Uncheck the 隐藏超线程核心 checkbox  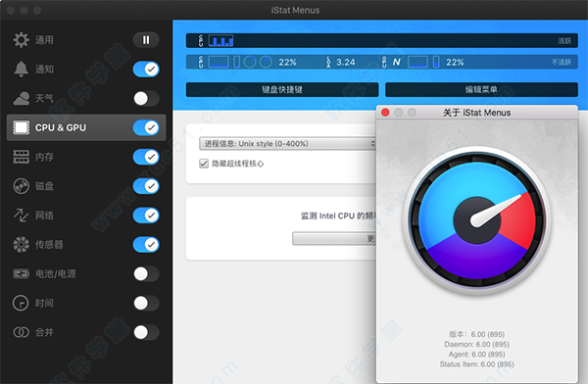[204, 164]
